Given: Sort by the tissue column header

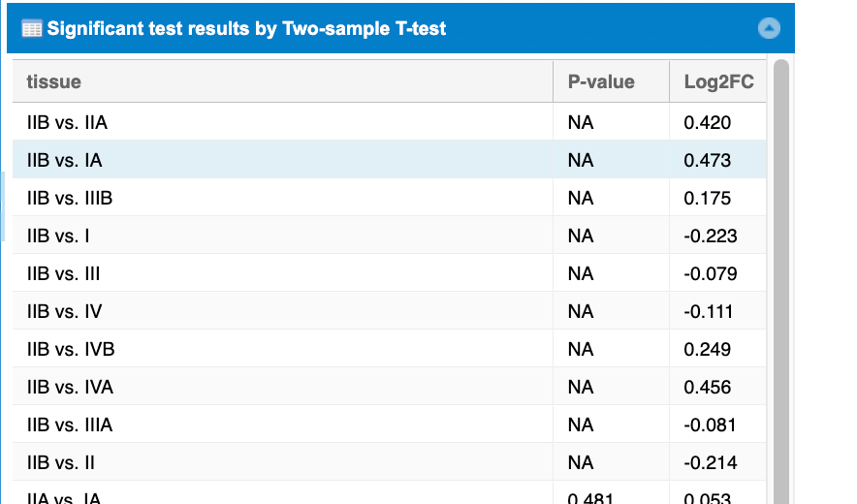Looking at the screenshot, I should pyautogui.click(x=54, y=82).
